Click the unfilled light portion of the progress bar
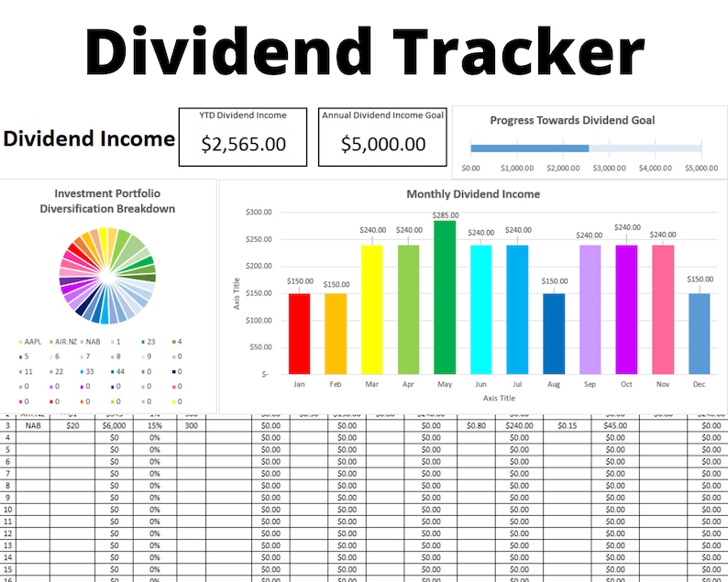Image resolution: width=728 pixels, height=582 pixels. (645, 148)
